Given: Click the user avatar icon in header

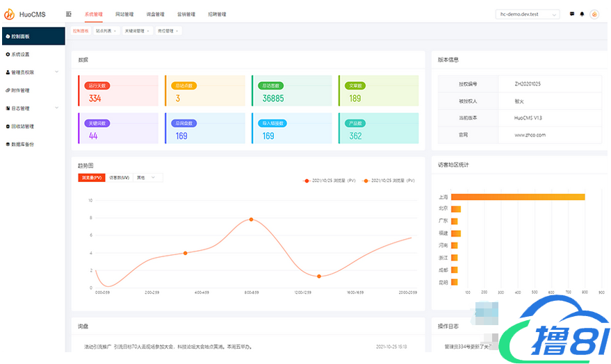Looking at the screenshot, I should pos(594,14).
